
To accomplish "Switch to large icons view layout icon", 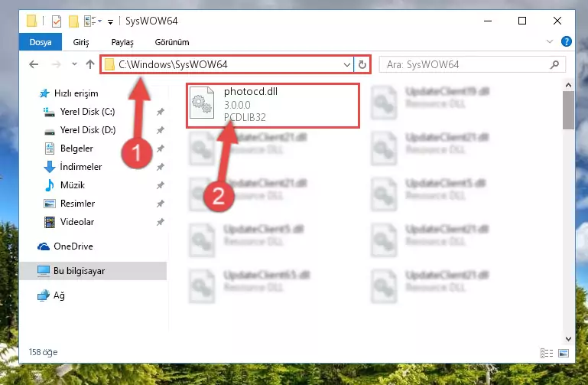I will 564,353.
